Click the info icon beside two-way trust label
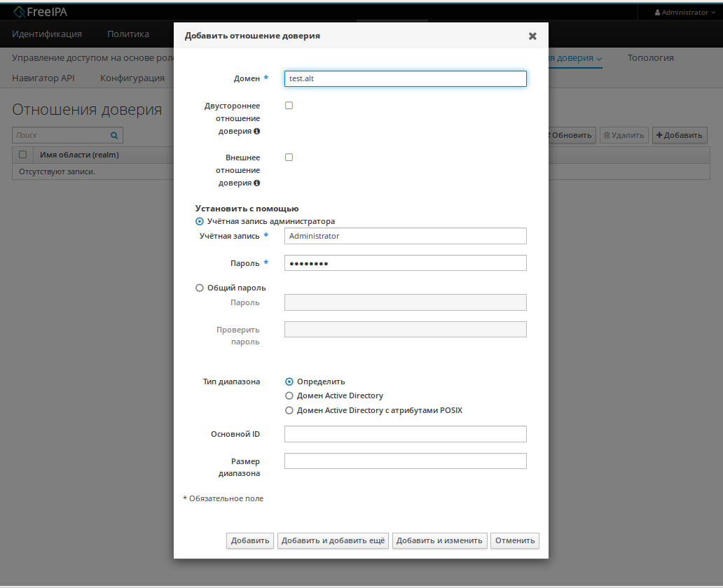Screen dimensions: 723x588 (x=257, y=132)
